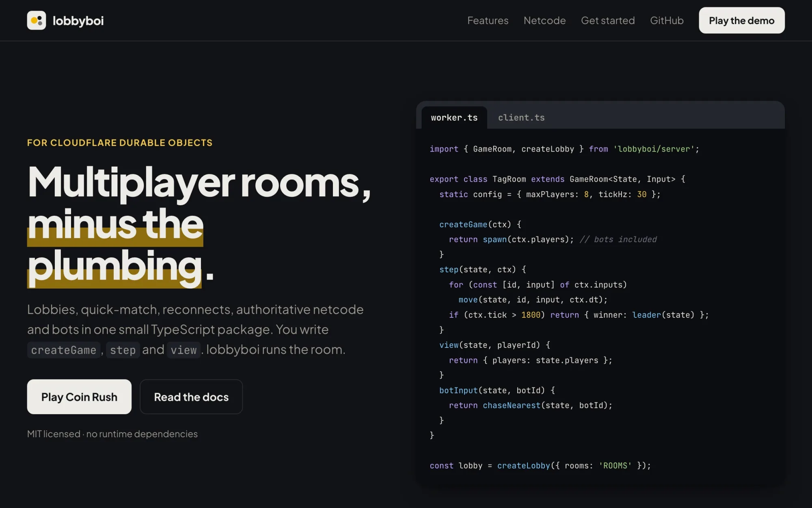Switch to the client.ts tab

(x=521, y=117)
